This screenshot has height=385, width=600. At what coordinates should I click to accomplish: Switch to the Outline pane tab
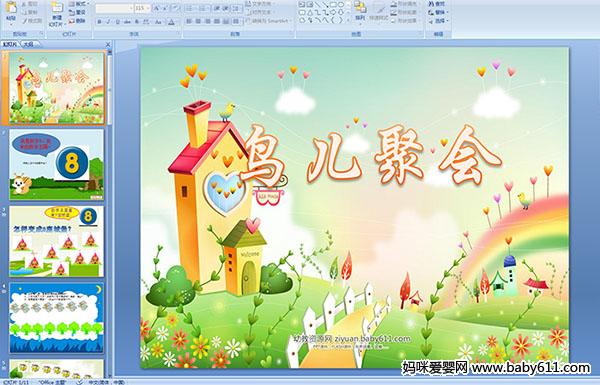28,44
